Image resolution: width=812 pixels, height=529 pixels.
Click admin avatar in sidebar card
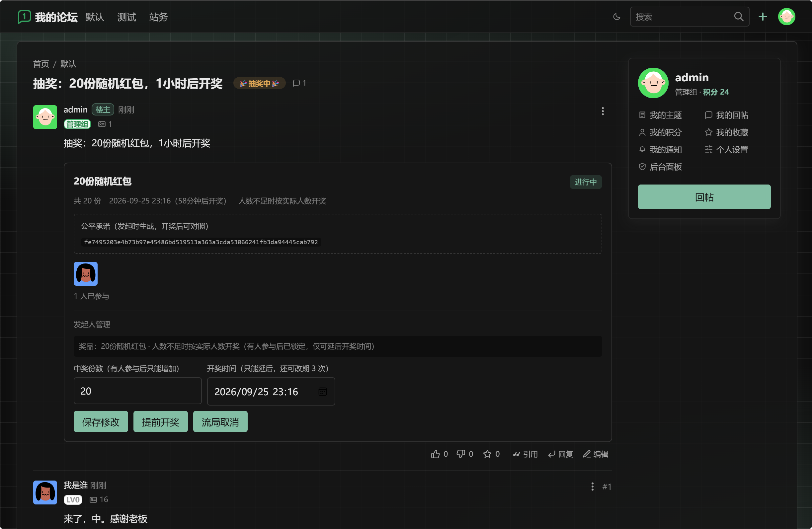click(653, 83)
